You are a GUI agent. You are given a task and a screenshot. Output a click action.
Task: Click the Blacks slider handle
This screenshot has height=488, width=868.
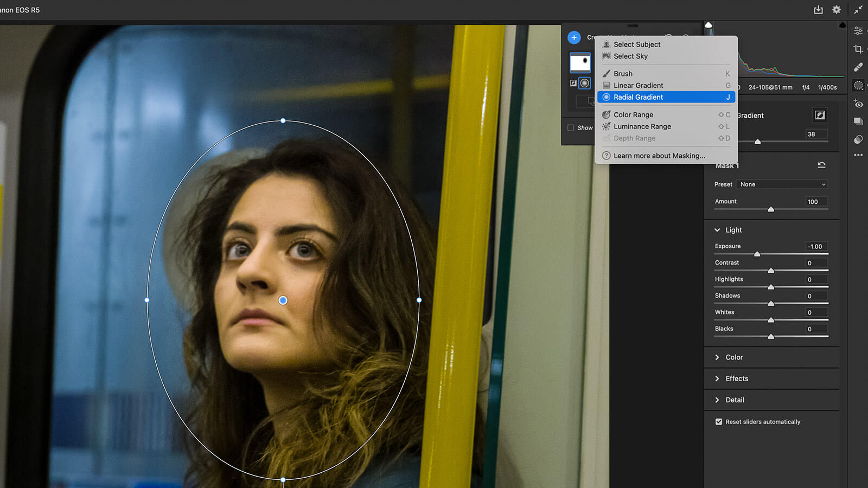pos(771,337)
